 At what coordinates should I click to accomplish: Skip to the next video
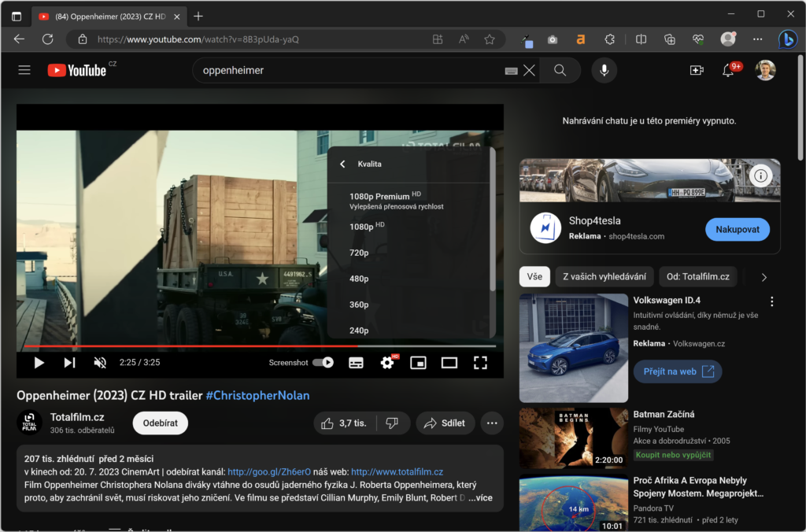pyautogui.click(x=69, y=363)
